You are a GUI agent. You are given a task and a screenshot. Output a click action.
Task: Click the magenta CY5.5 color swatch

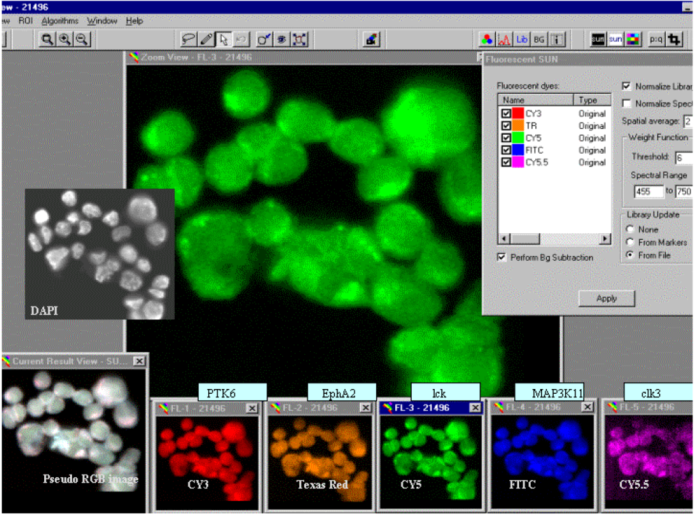tap(518, 162)
